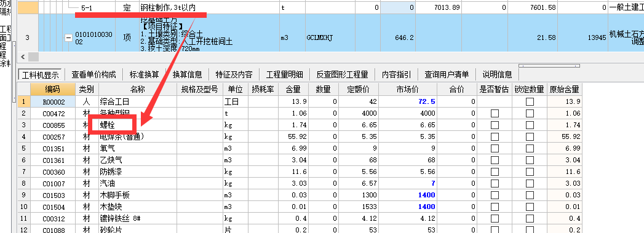The height and width of the screenshot is (233, 644).
Task: Click market price 72.5 for 综合工日
Action: click(408, 101)
